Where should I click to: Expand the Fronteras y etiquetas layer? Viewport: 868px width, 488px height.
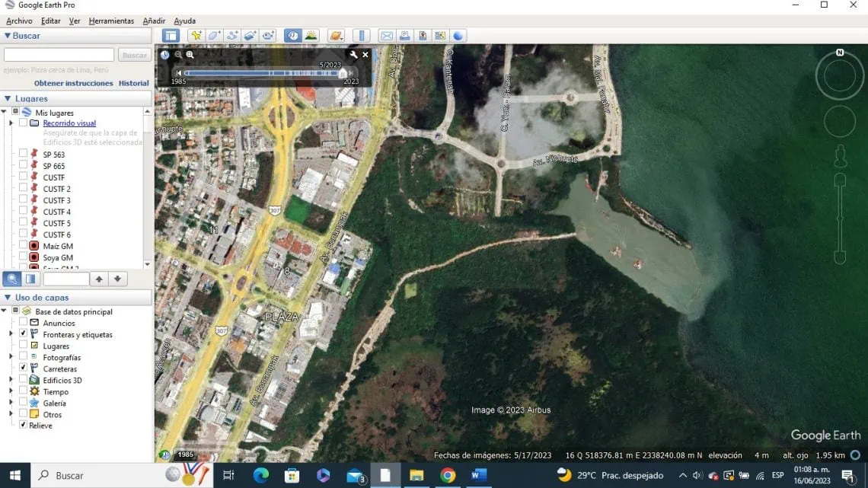tap(11, 335)
